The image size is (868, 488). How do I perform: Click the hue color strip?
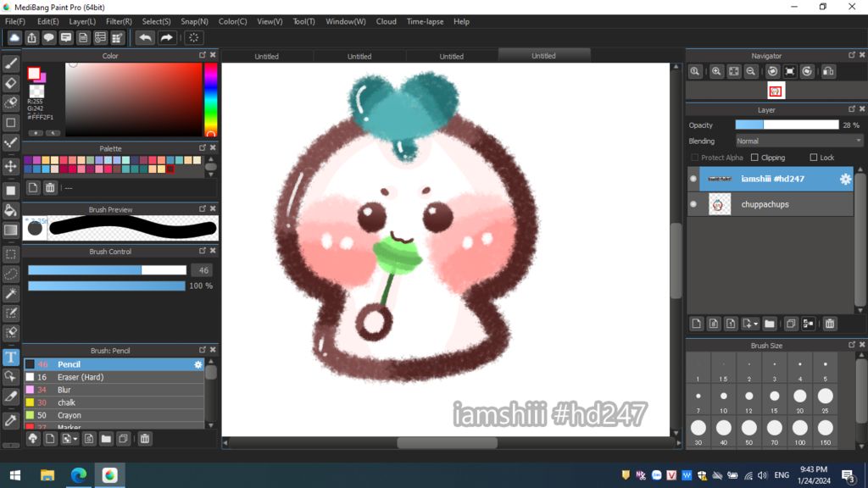210,100
